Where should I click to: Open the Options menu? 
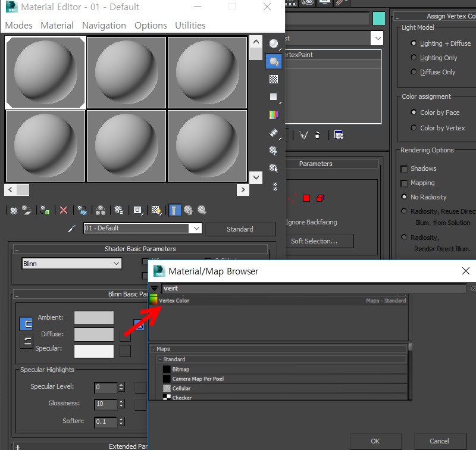tap(151, 26)
